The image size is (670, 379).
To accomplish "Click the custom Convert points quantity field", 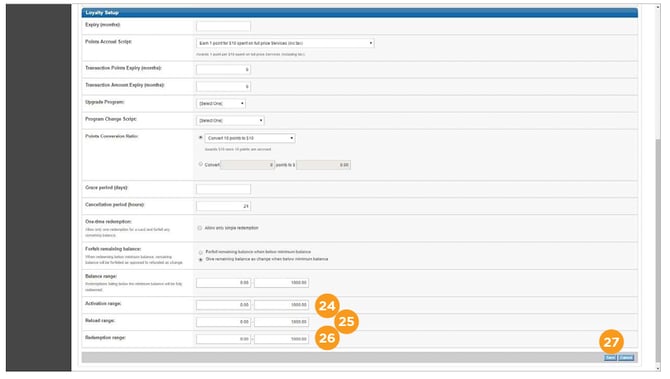I will [247, 165].
